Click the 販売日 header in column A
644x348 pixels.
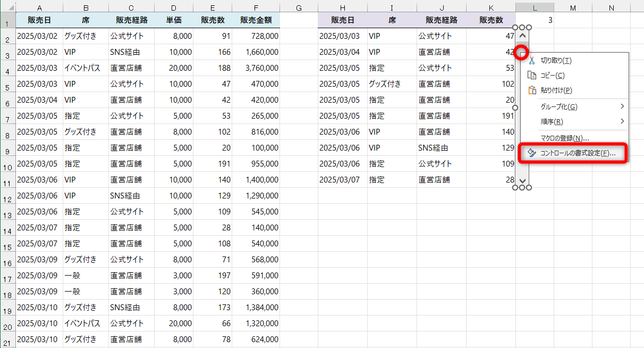coord(39,20)
